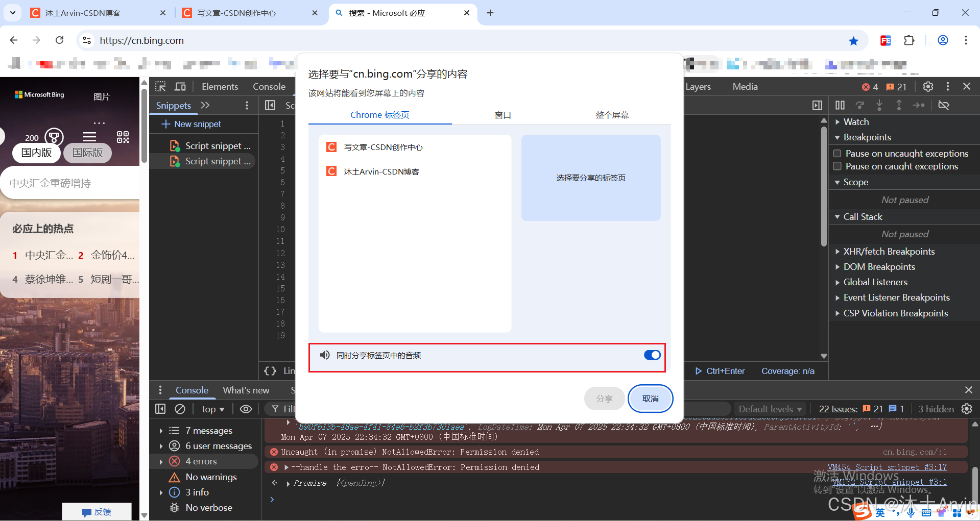Toggle the debugger sidebar pane icon

817,105
